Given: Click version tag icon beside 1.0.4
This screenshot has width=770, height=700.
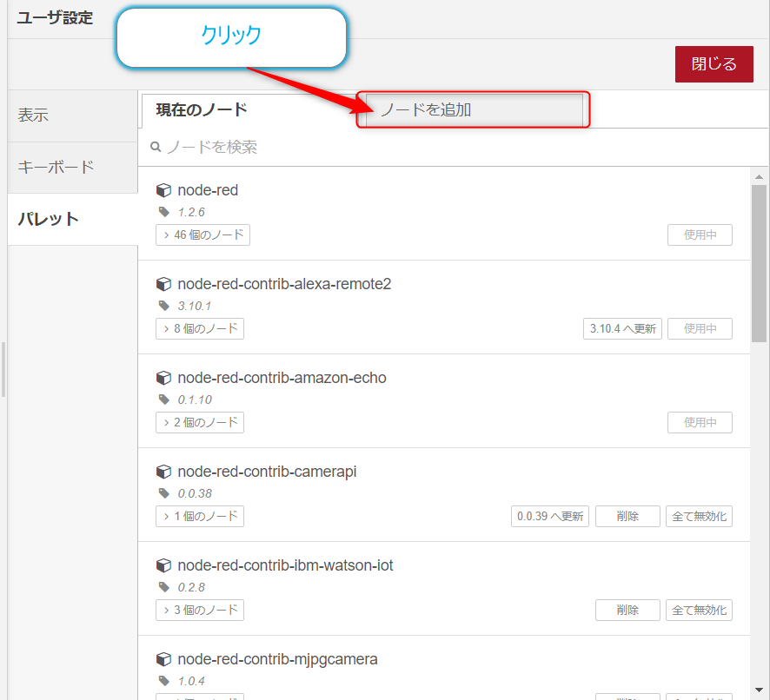Looking at the screenshot, I should [164, 680].
